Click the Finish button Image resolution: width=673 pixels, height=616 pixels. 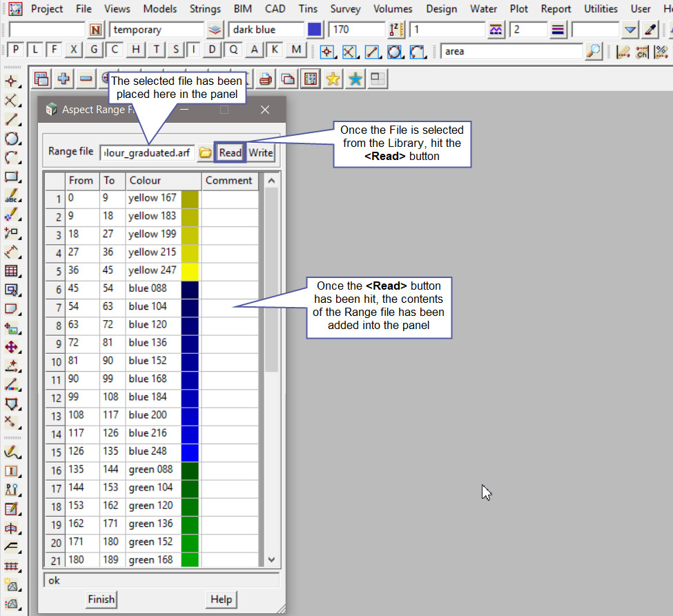click(x=101, y=599)
